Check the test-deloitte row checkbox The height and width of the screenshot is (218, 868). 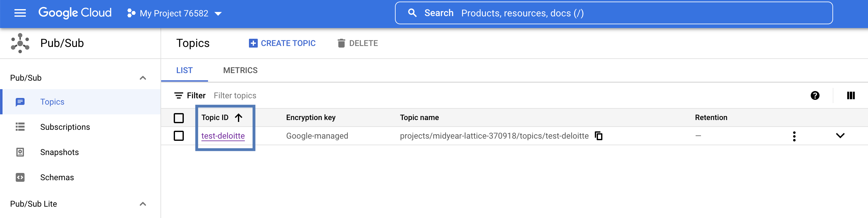[178, 136]
